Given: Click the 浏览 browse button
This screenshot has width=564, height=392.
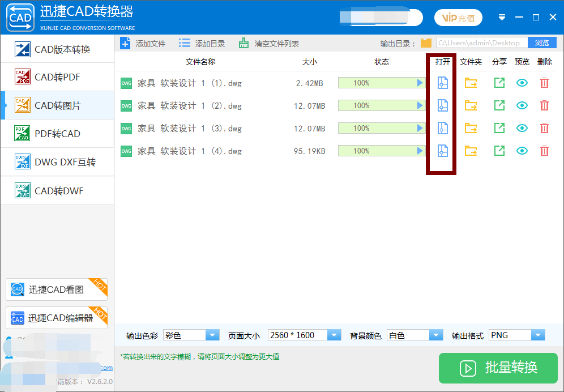Looking at the screenshot, I should [542, 43].
